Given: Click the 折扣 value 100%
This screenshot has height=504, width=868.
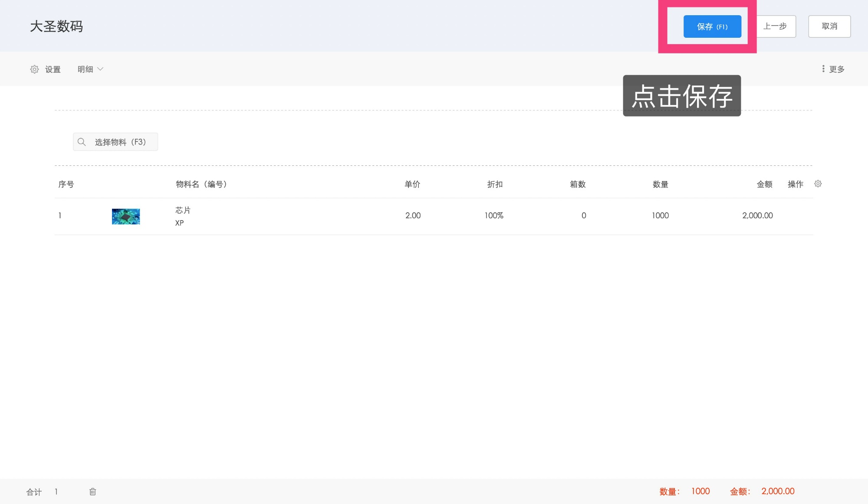Looking at the screenshot, I should (x=494, y=216).
